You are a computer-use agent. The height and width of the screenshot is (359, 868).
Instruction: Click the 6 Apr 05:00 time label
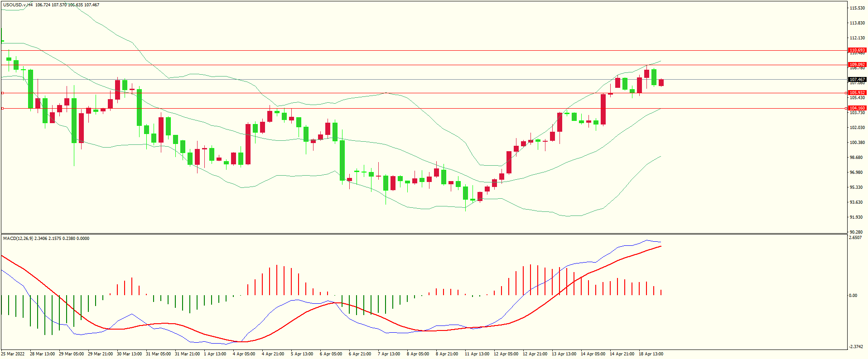pos(331,354)
